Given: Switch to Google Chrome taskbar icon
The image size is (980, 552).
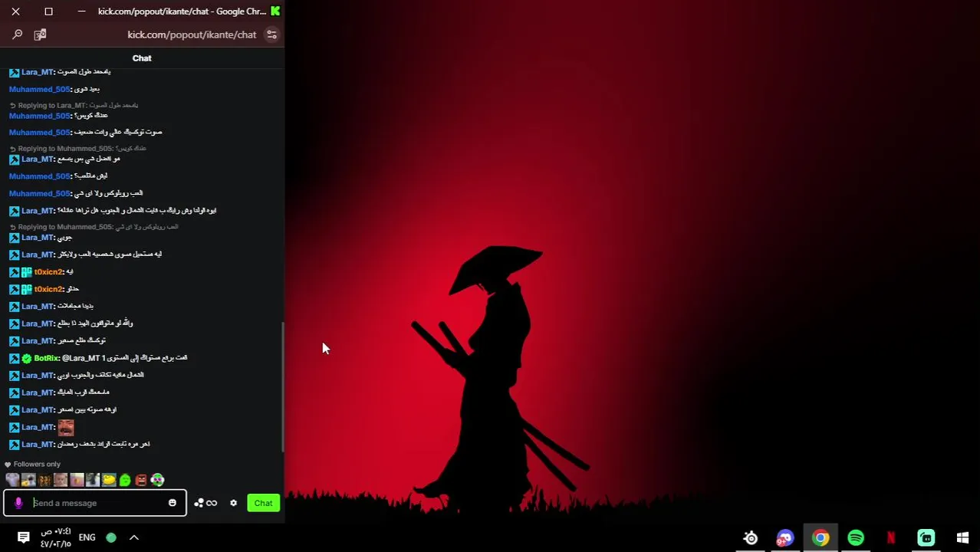Looking at the screenshot, I should 821,538.
